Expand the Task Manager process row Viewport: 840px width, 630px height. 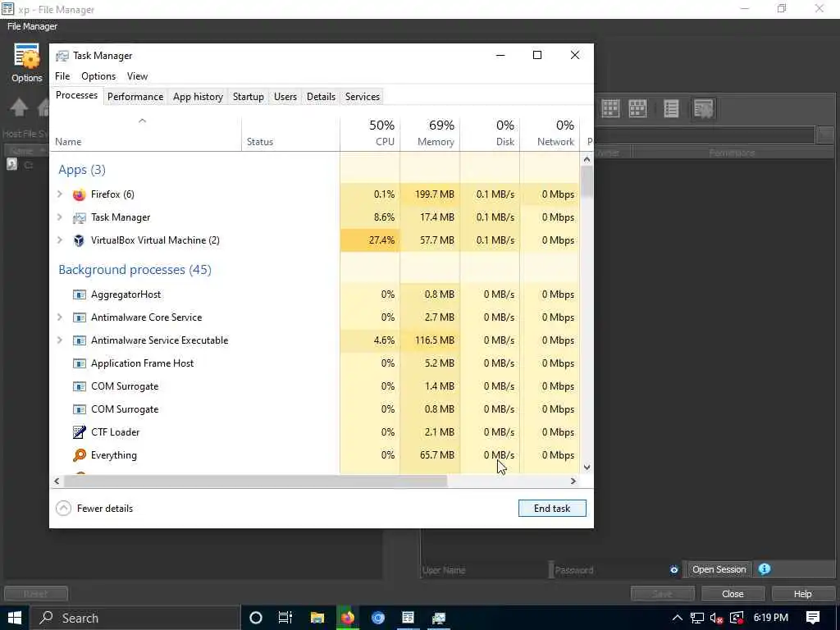click(x=60, y=217)
